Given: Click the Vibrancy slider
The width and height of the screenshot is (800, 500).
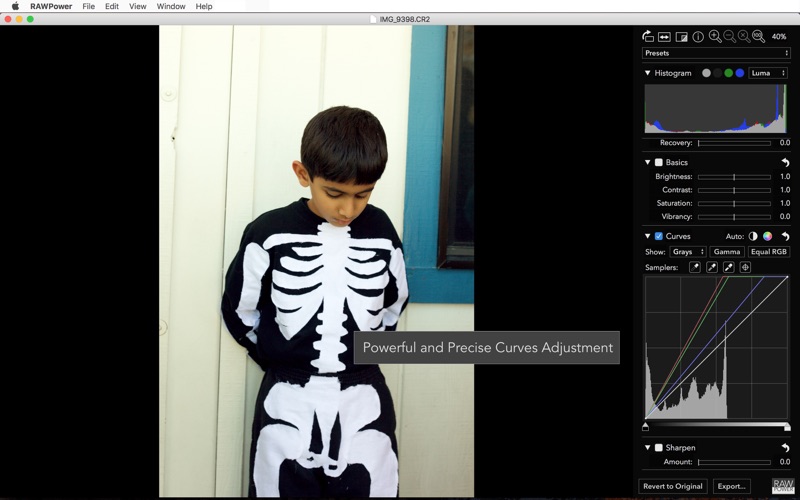Looking at the screenshot, I should [x=734, y=217].
